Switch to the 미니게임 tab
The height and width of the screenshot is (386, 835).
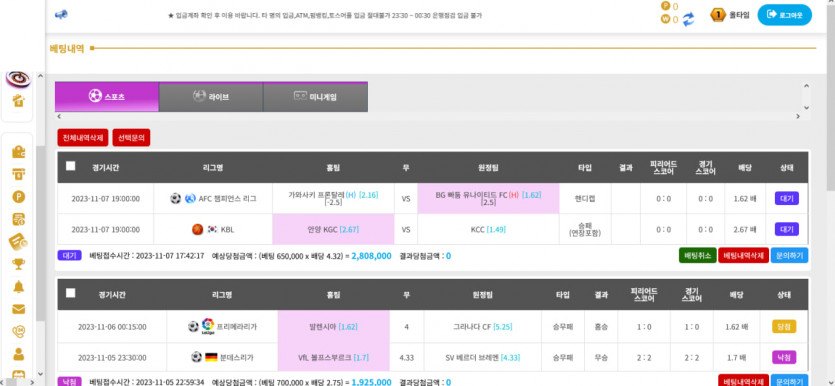[x=315, y=97]
